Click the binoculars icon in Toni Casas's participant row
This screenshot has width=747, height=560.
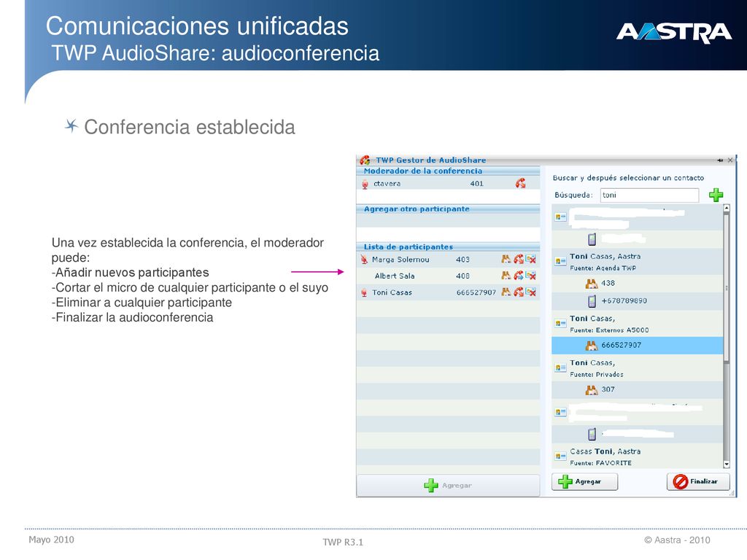coord(506,292)
